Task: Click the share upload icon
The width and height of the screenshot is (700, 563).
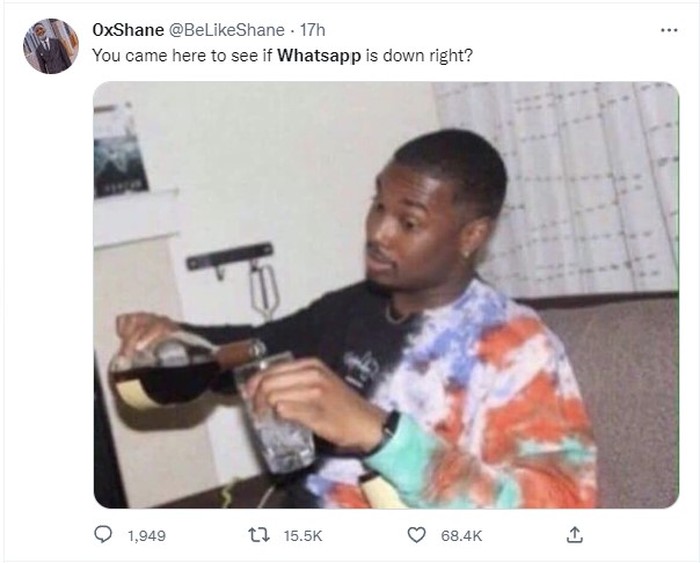Action: (x=575, y=534)
